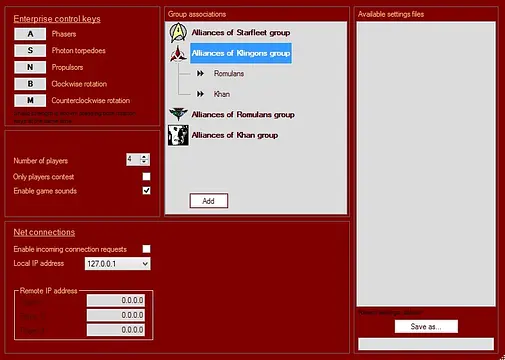Select the Khan child entry
Screen dimensions: 505x360
point(222,94)
